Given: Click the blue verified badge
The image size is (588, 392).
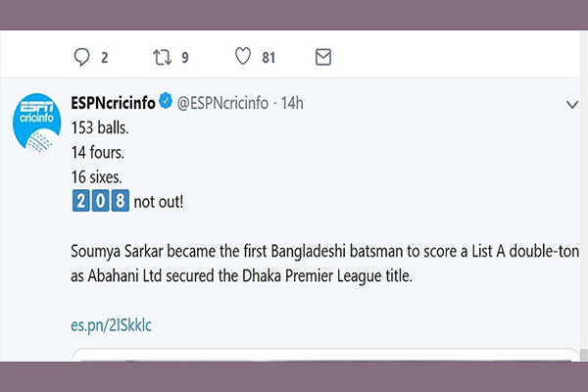Looking at the screenshot, I should [x=166, y=101].
